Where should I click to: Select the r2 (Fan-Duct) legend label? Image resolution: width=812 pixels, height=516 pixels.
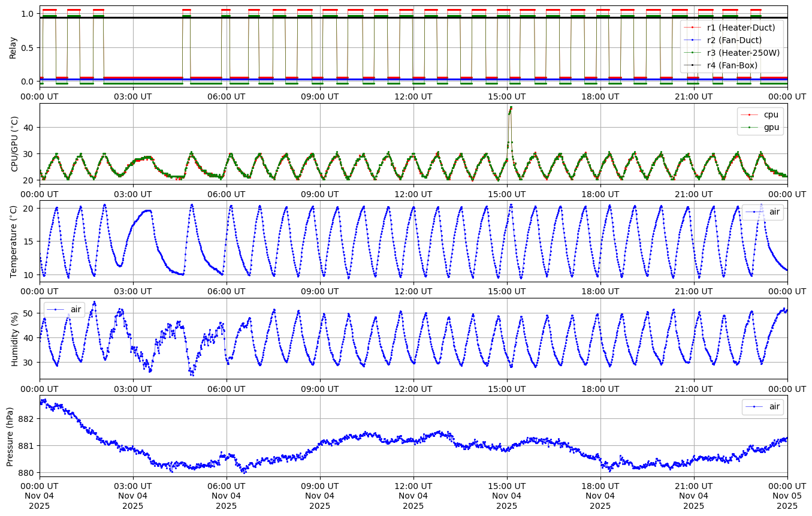coord(736,40)
